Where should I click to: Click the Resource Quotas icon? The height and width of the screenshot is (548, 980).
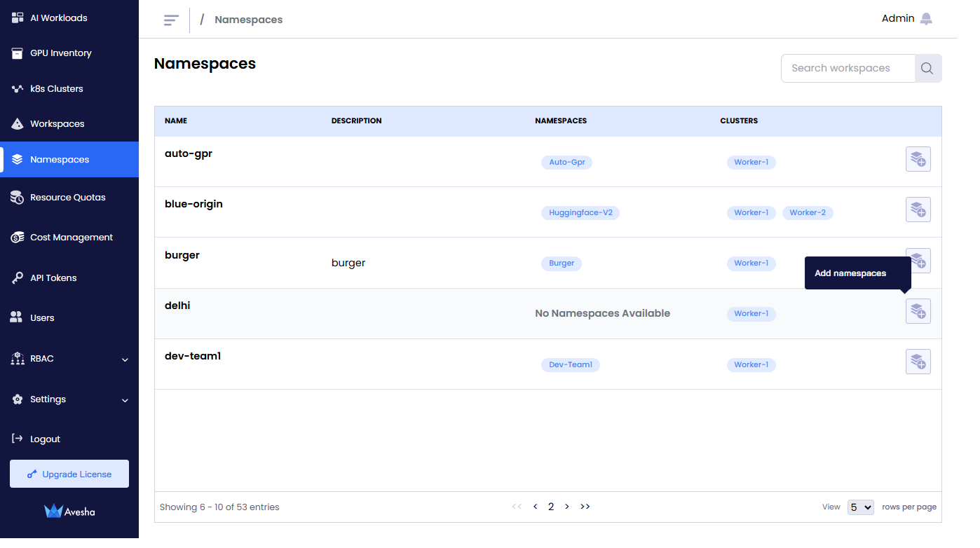pyautogui.click(x=18, y=198)
